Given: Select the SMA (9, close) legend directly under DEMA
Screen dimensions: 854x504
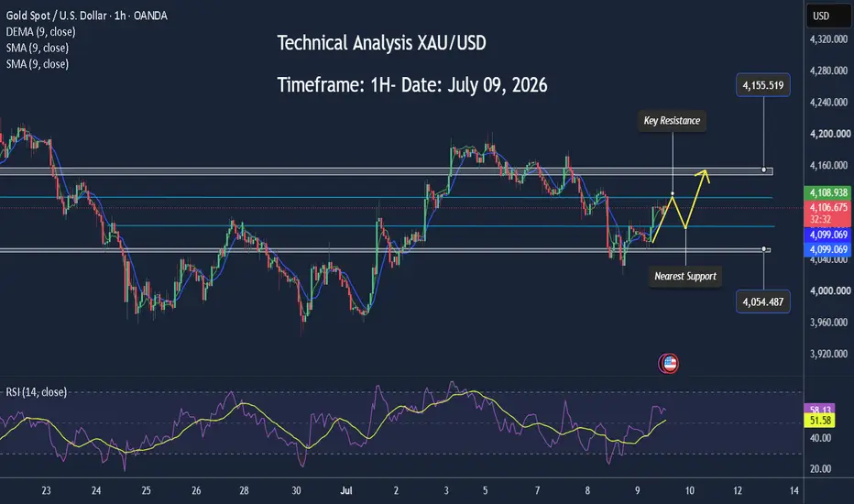Looking at the screenshot, I should tap(37, 48).
